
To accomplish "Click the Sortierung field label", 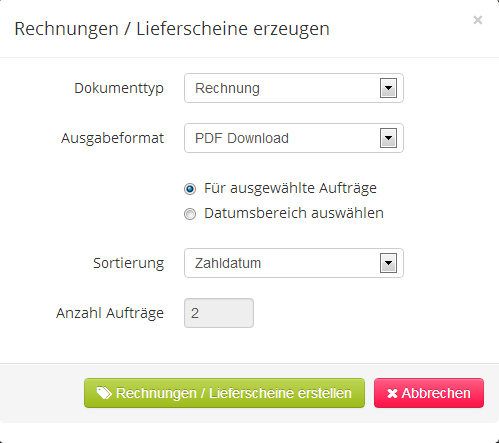I will pyautogui.click(x=128, y=263).
